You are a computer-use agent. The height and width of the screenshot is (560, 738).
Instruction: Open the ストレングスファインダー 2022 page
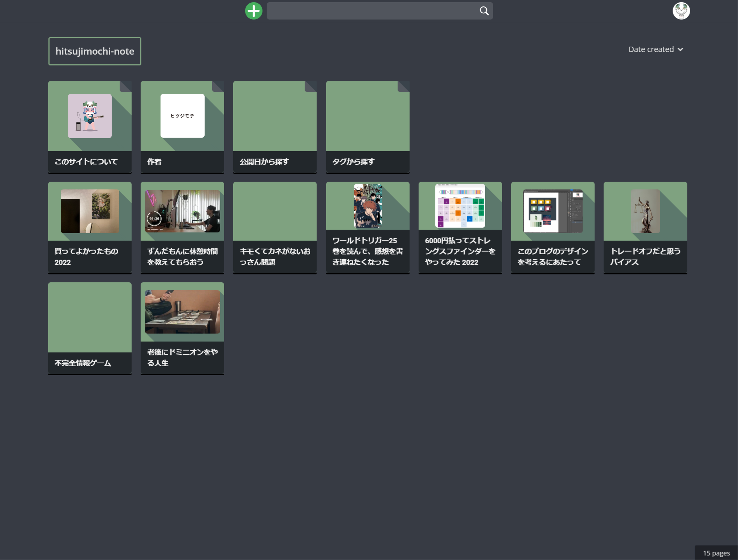click(460, 227)
